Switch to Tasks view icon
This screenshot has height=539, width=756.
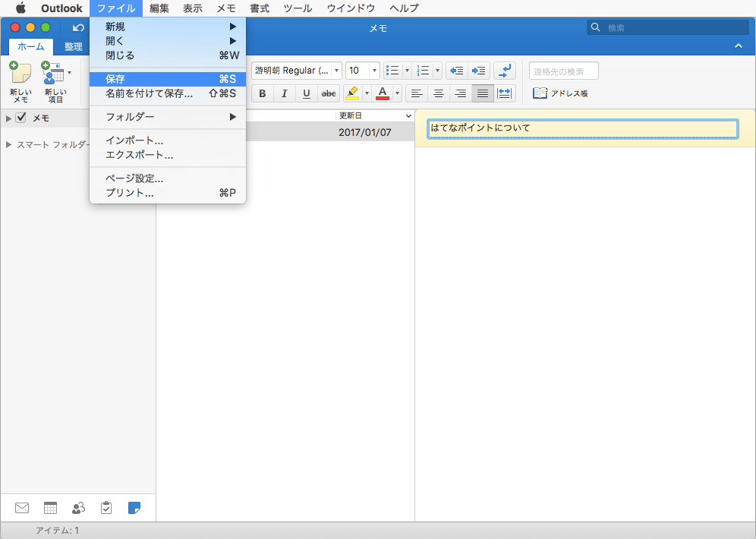tap(106, 508)
